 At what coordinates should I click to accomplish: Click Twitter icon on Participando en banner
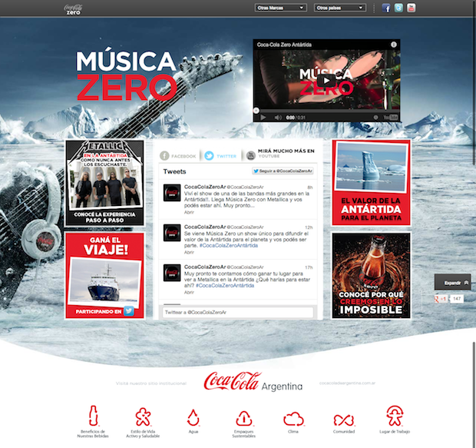tap(129, 311)
